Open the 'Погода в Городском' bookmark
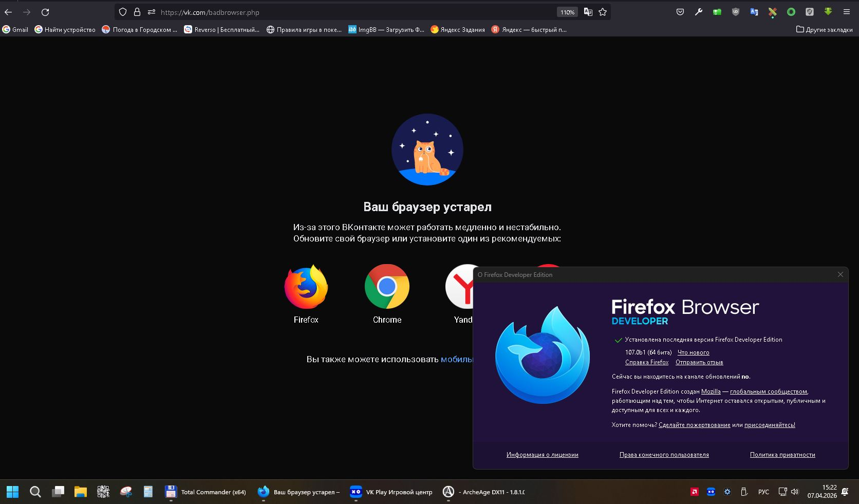Viewport: 859px width, 504px height. point(140,30)
